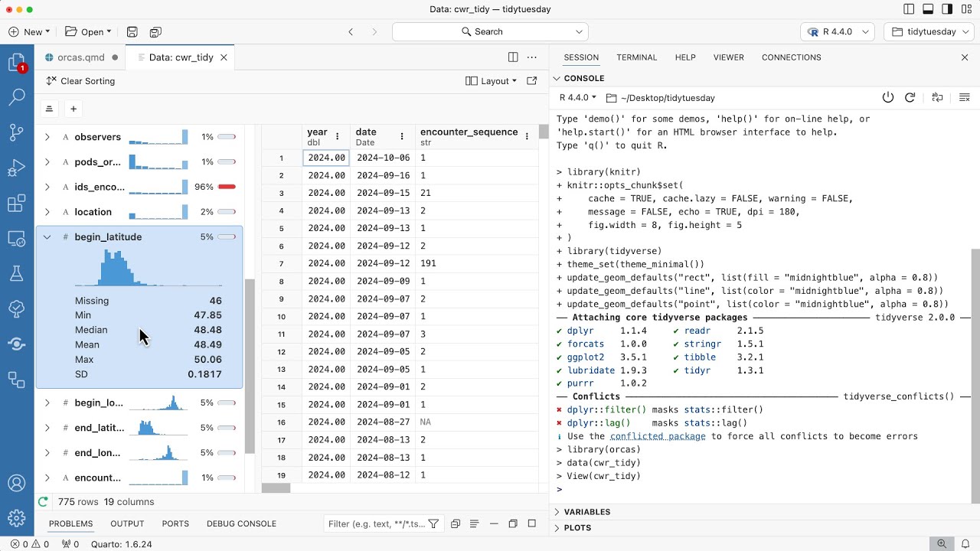Screen dimensions: 980x551
Task: Open the Manage gear in activity bar
Action: pyautogui.click(x=16, y=518)
